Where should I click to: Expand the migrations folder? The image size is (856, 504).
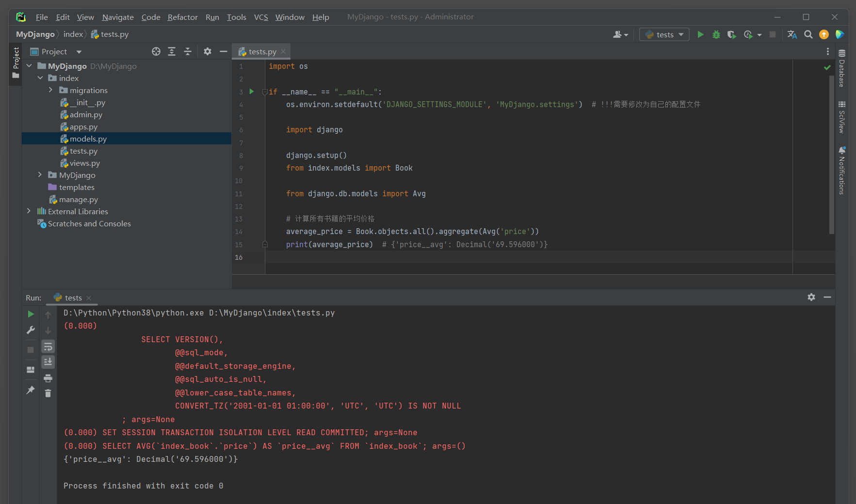coord(50,90)
